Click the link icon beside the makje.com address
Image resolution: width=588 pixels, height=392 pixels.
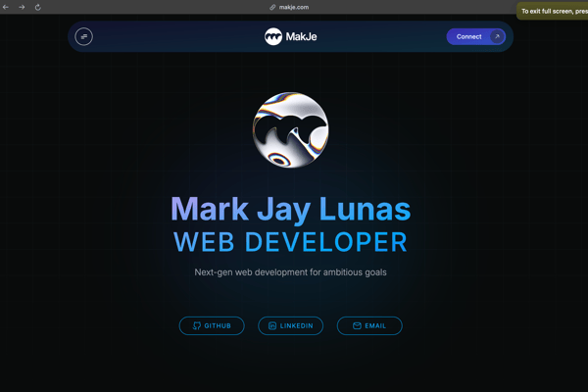272,7
